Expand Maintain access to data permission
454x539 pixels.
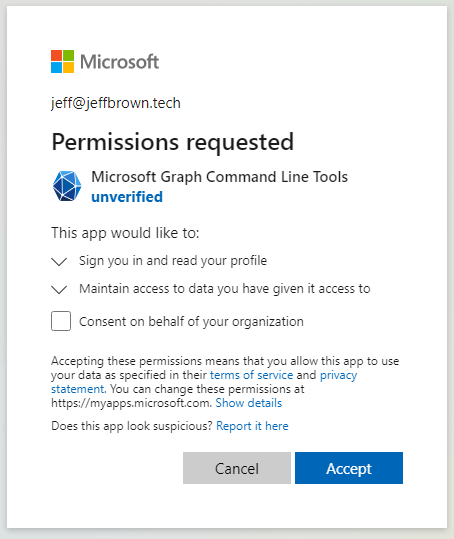pyautogui.click(x=59, y=289)
